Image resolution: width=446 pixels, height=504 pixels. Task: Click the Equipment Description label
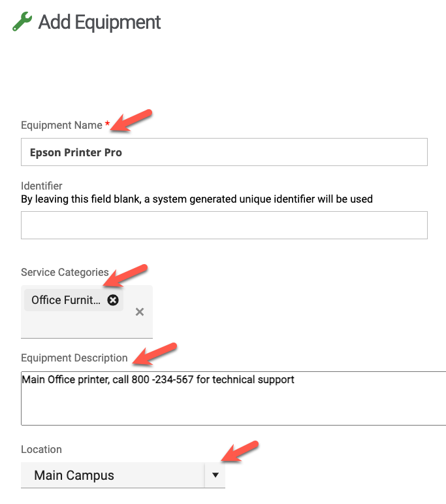[x=74, y=358]
